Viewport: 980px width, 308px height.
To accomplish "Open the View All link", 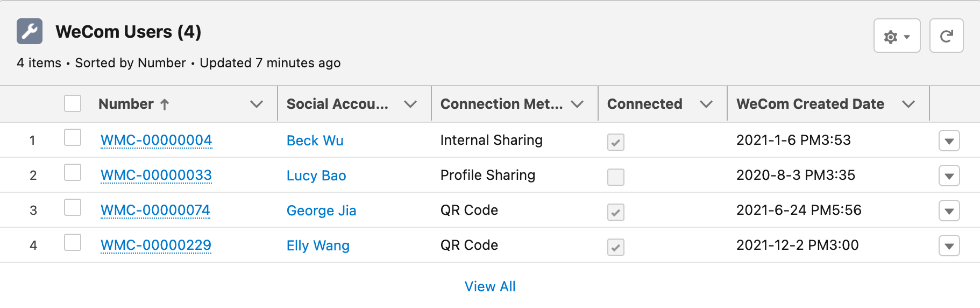I will 490,286.
